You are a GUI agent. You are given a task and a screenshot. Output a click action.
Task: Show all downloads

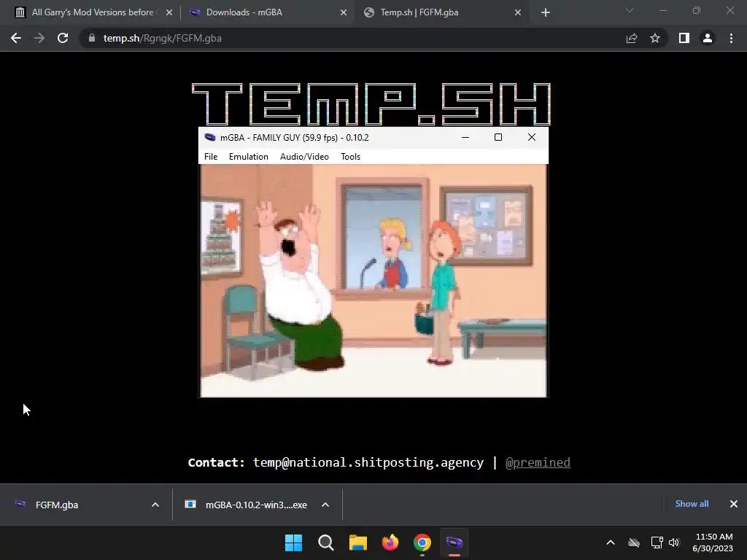(692, 504)
